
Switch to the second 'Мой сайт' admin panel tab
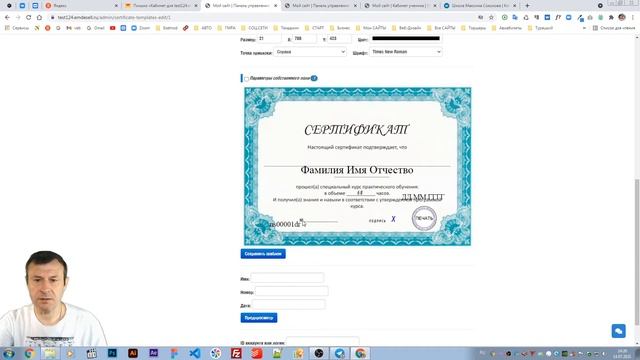320,6
